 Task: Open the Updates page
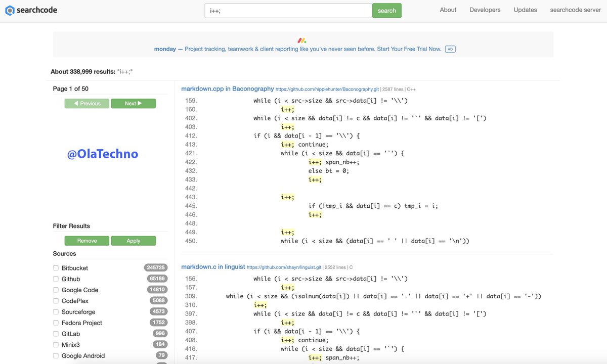526,10
